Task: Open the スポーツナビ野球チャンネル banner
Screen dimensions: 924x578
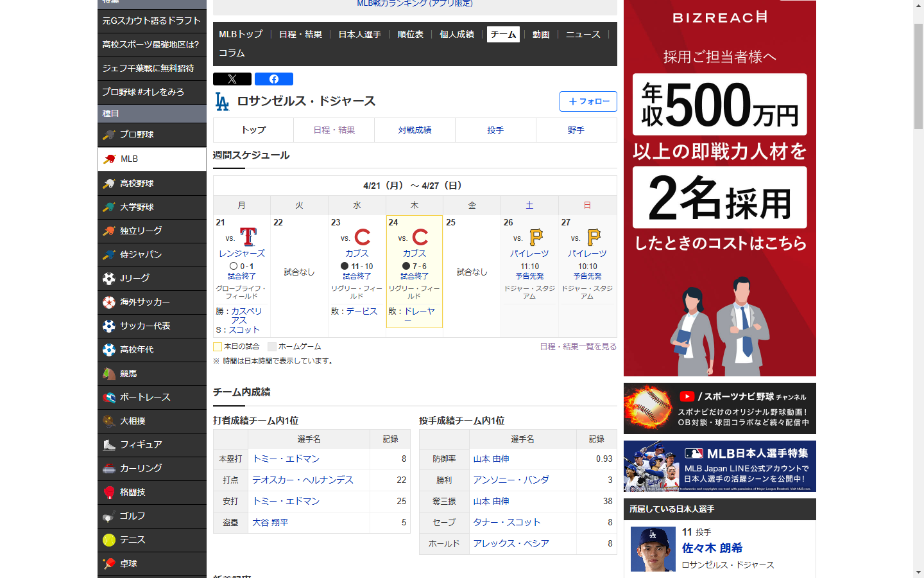Action: pos(720,408)
